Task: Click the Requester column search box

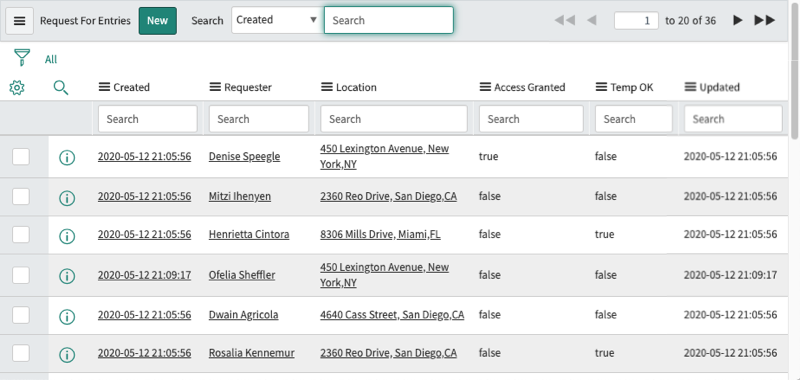Action: (x=259, y=119)
